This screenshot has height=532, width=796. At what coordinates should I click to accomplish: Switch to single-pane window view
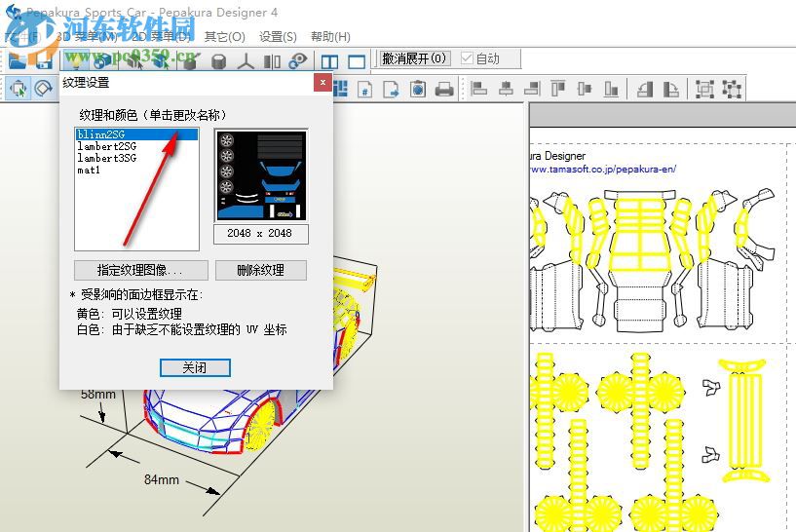[357, 61]
